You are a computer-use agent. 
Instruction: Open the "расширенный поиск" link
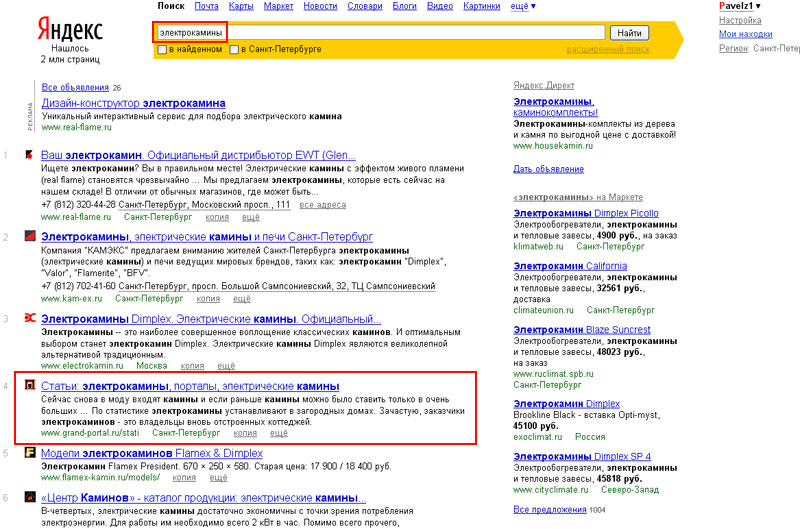(607, 49)
